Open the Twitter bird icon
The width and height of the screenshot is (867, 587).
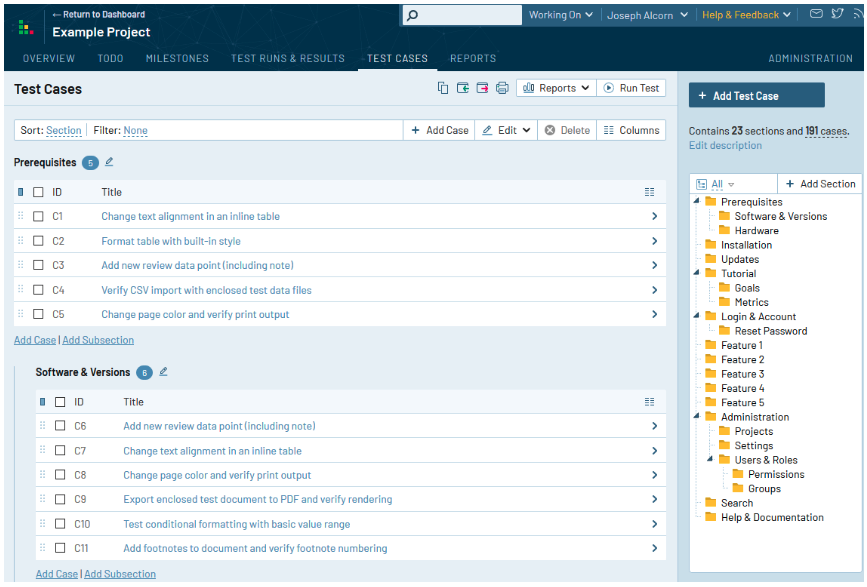tap(837, 14)
